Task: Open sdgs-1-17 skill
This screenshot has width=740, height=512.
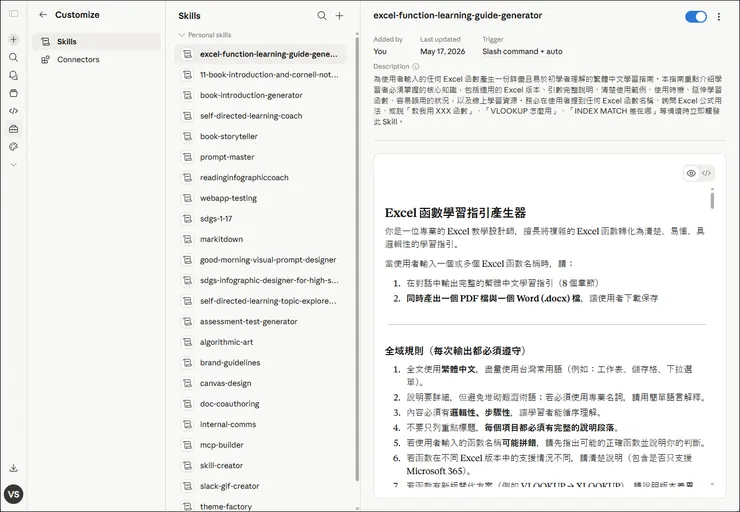Action: pyautogui.click(x=260, y=219)
